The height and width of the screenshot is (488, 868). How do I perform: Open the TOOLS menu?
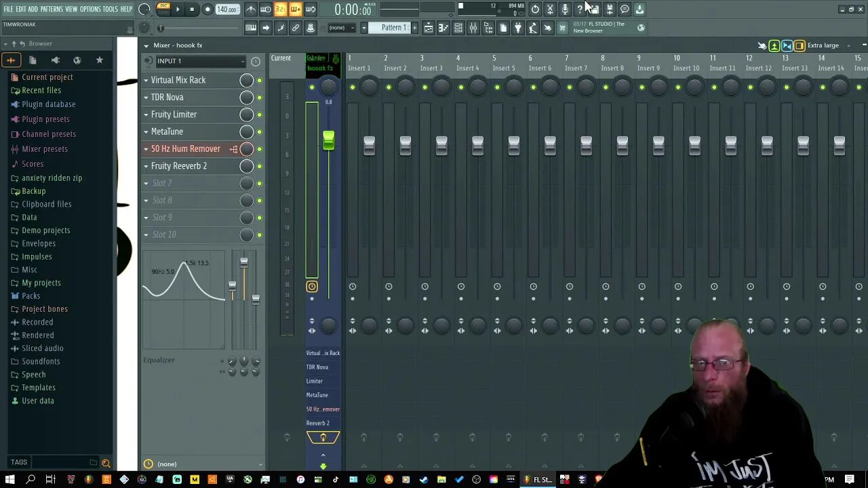pyautogui.click(x=110, y=9)
